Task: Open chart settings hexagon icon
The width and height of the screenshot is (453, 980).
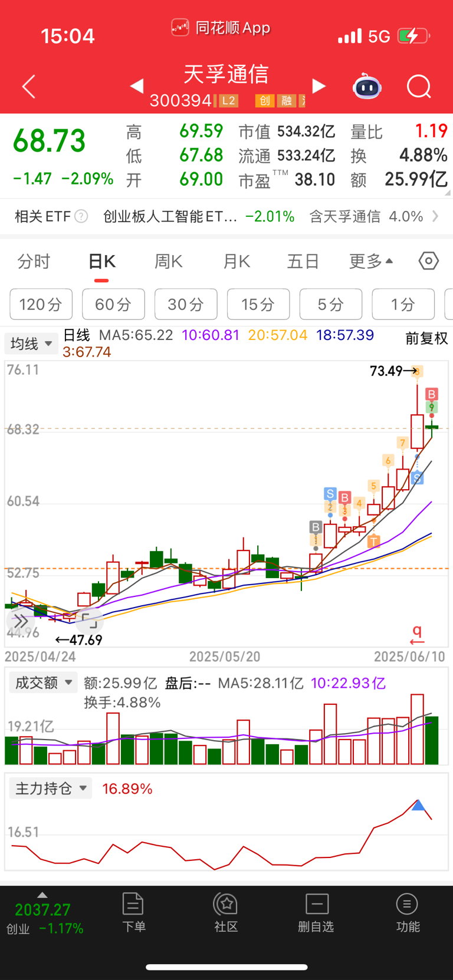Action: [429, 260]
